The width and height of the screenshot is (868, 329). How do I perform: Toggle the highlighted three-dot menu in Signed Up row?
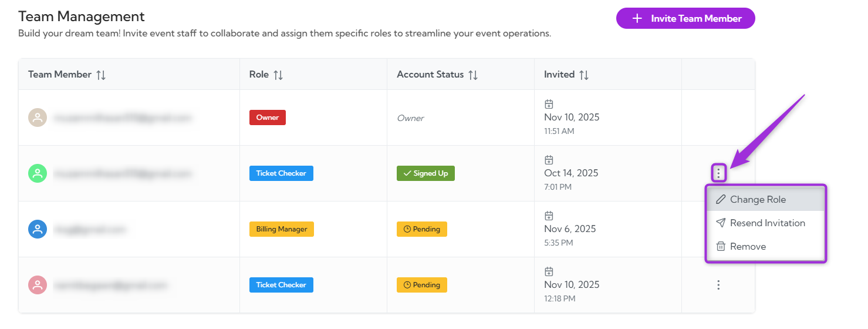718,173
